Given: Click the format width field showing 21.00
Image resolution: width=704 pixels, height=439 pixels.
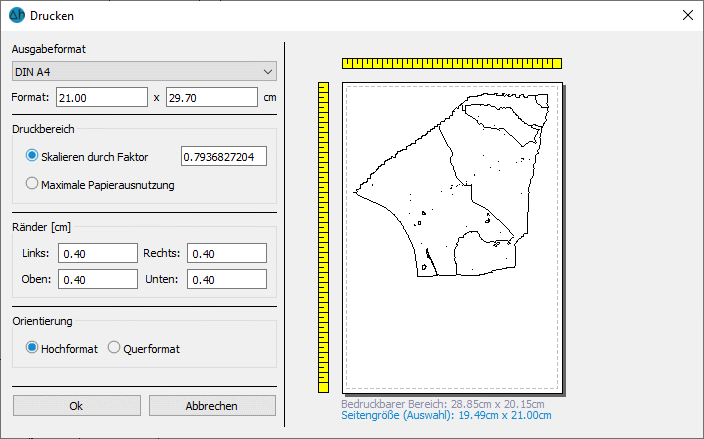Looking at the screenshot, I should coord(102,97).
